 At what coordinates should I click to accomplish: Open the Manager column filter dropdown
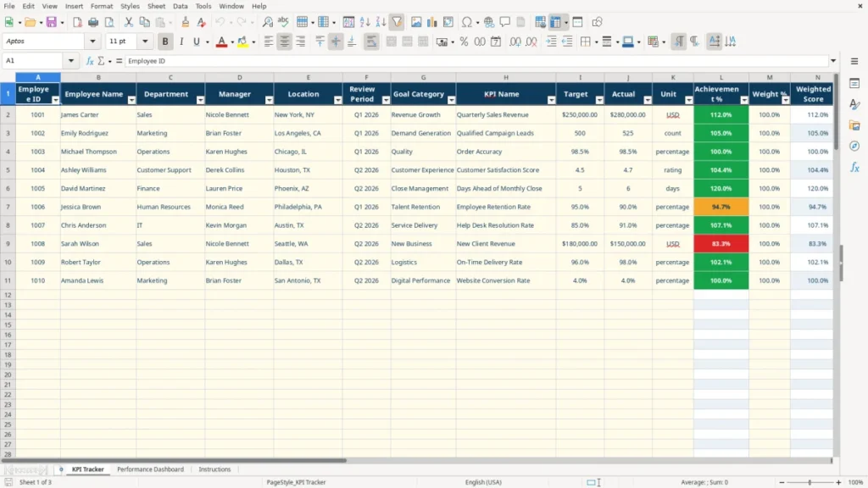point(269,100)
